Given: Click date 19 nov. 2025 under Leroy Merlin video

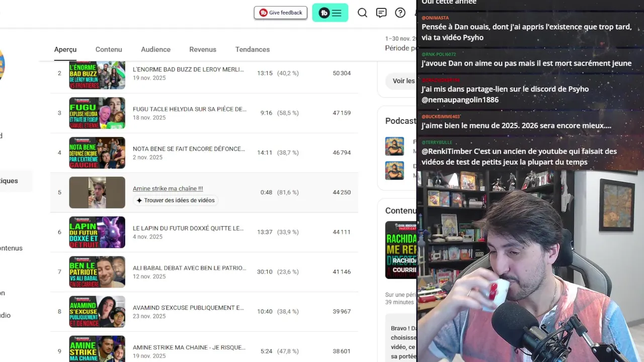Looking at the screenshot, I should (x=149, y=78).
